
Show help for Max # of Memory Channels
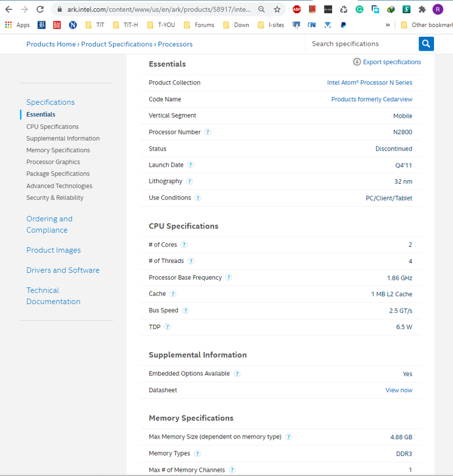pos(232,470)
